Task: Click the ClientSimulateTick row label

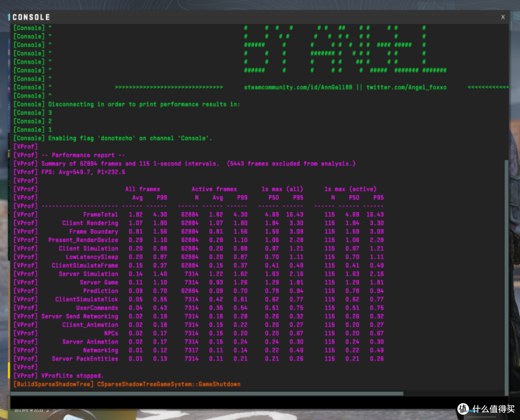Action: point(87,299)
